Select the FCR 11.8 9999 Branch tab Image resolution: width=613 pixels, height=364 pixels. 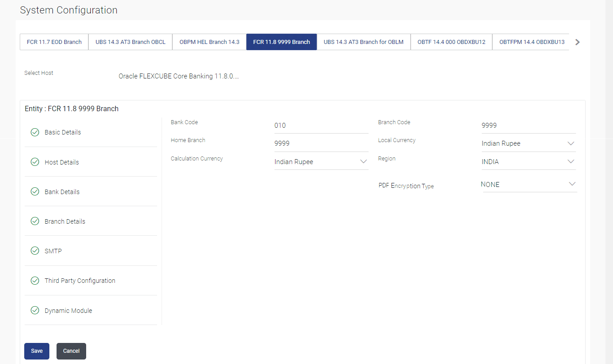click(281, 42)
